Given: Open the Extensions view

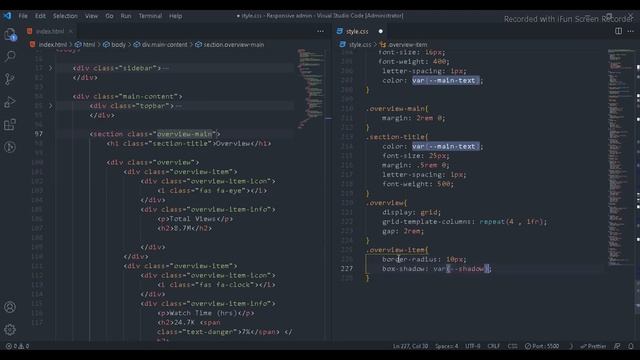Looking at the screenshot, I should (10, 124).
